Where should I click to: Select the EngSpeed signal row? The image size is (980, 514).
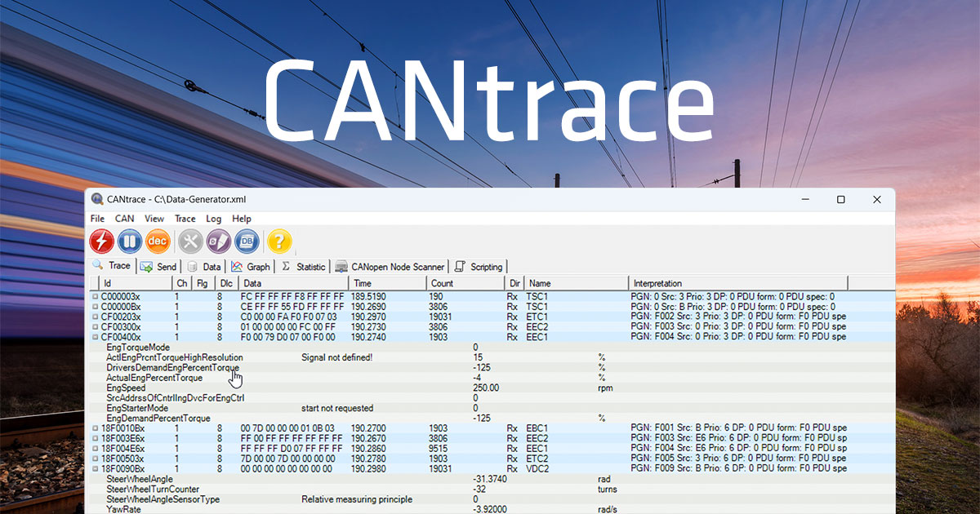point(126,388)
